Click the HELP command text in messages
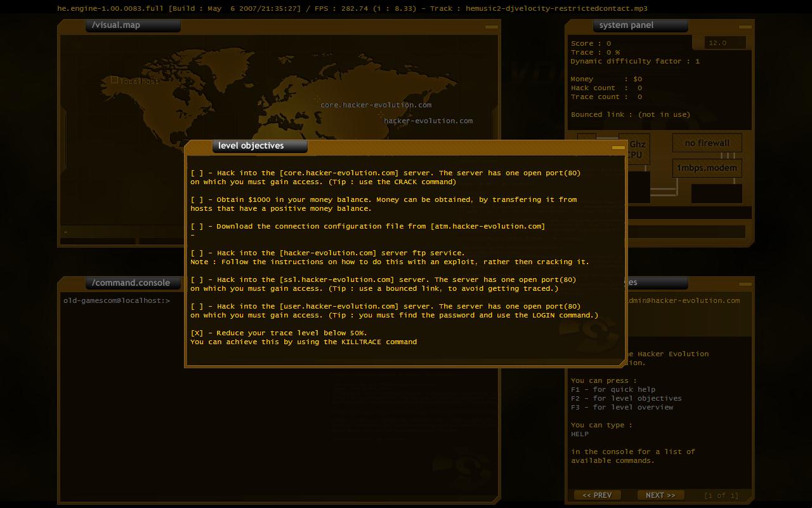812x508 pixels. point(580,434)
